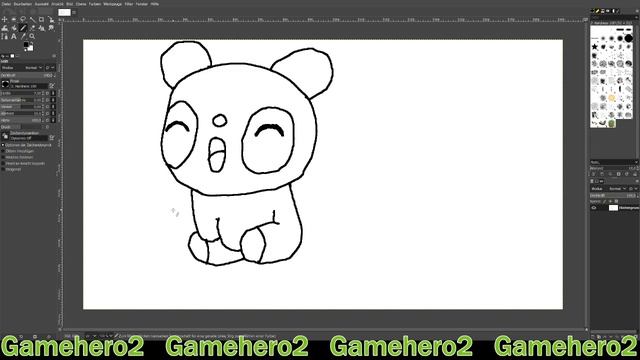Screen dimensions: 640x360
Task: Select the Clone stamp tool
Action: coord(42,28)
